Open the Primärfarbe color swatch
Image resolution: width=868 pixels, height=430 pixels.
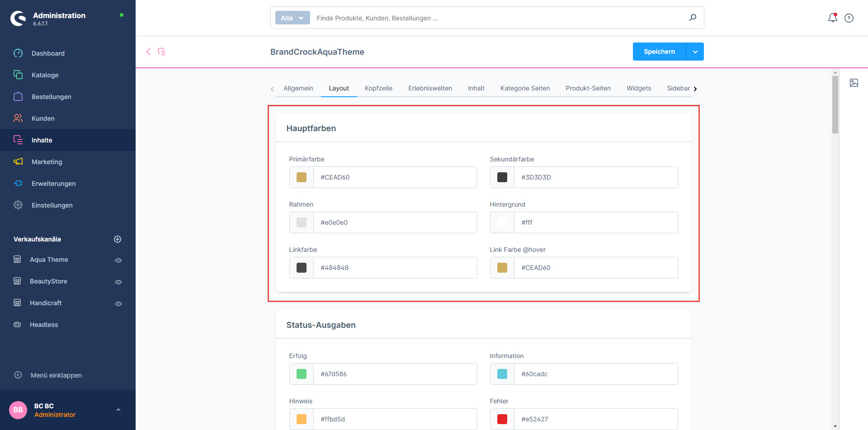point(302,177)
